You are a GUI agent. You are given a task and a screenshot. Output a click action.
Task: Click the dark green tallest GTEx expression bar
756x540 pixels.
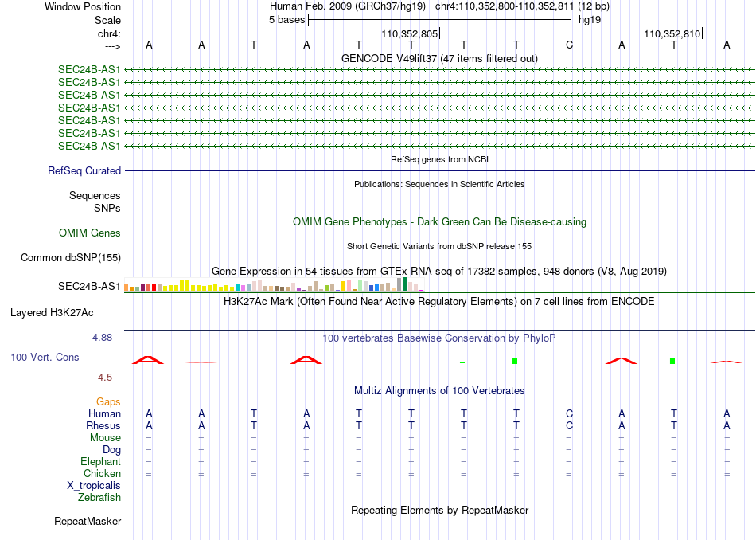click(404, 284)
